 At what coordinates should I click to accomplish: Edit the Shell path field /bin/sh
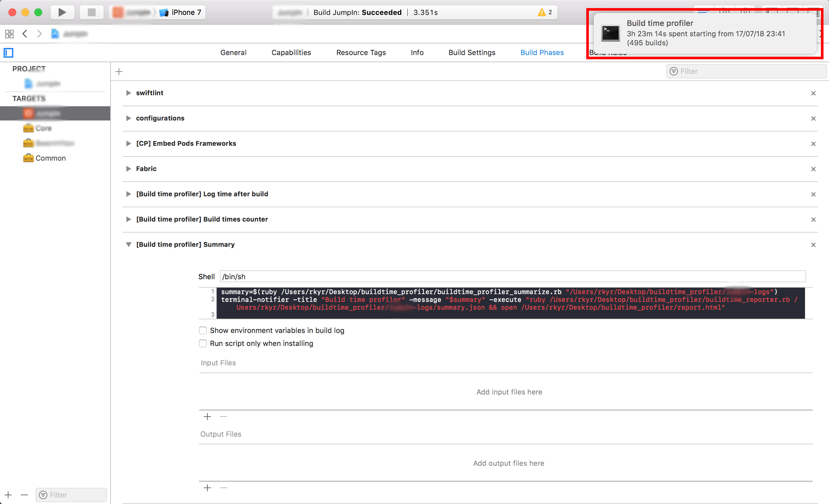(513, 276)
